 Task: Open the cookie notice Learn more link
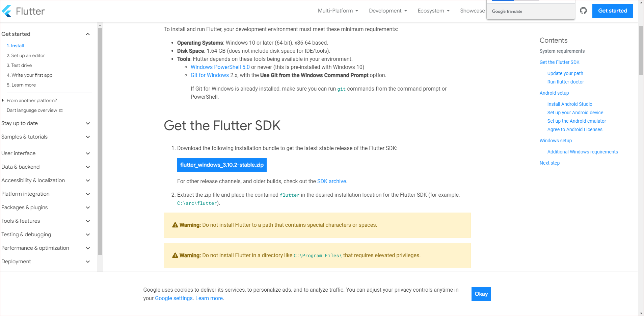(209, 298)
